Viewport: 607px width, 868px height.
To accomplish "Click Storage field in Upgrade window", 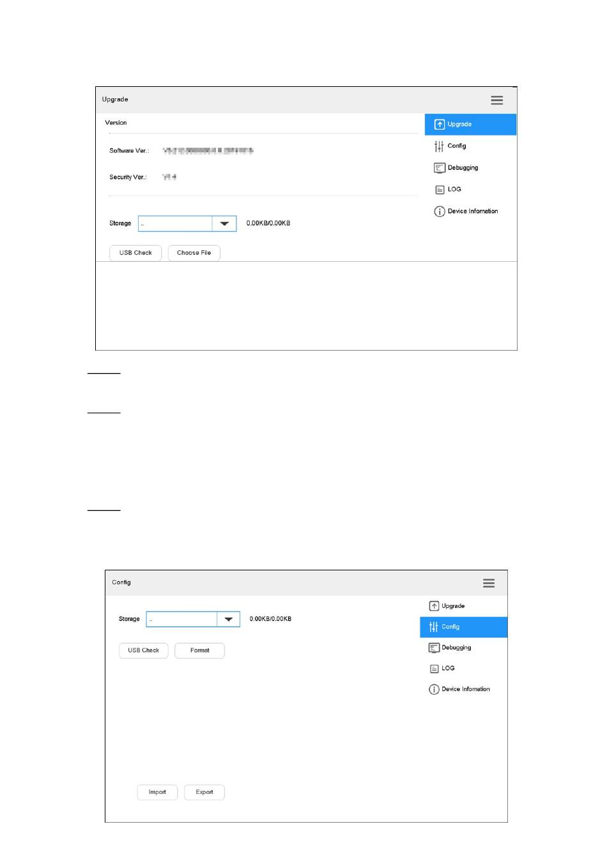I will [187, 224].
